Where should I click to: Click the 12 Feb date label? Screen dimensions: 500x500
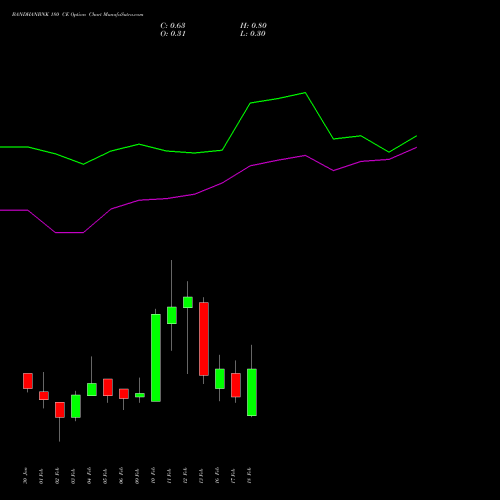[185, 476]
